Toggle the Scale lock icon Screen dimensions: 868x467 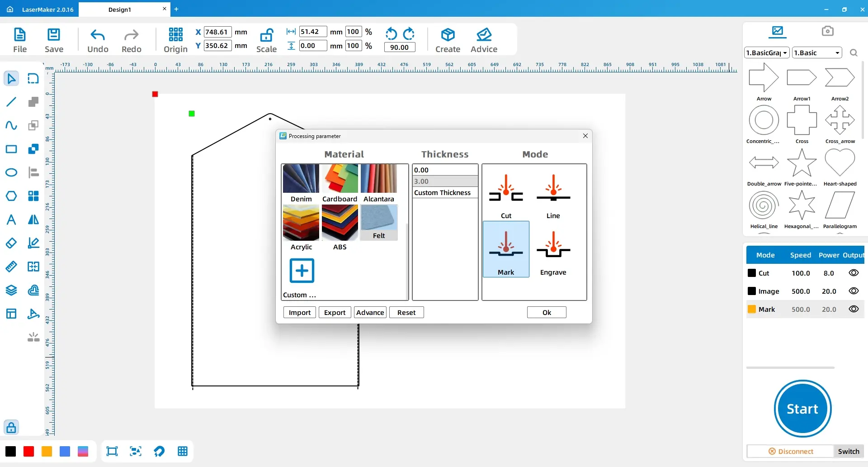tap(267, 35)
